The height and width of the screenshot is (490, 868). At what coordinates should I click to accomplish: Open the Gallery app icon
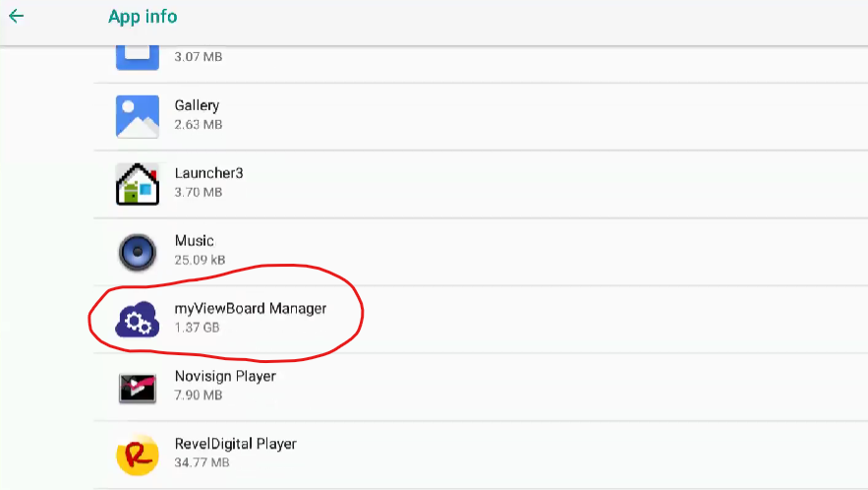click(x=138, y=116)
